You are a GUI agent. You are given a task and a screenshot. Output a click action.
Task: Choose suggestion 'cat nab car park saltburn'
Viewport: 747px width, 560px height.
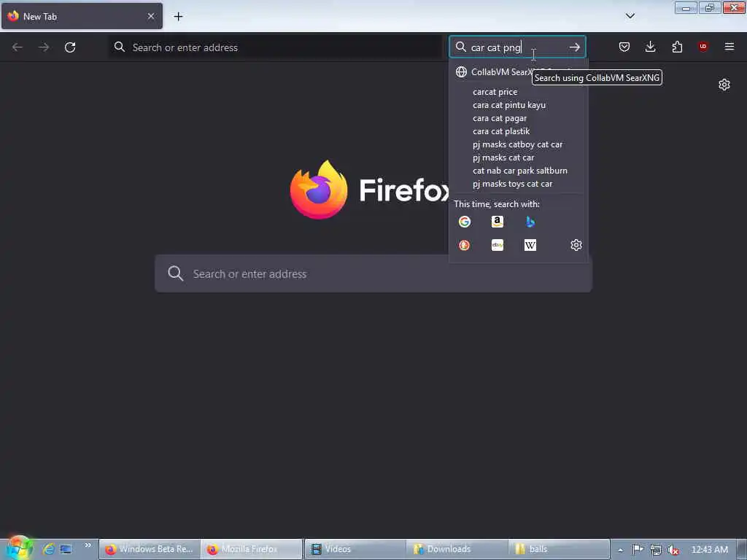(x=519, y=171)
